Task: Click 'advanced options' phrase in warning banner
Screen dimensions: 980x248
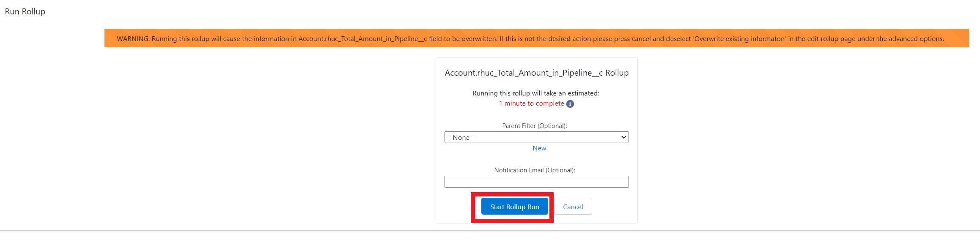Action: (915, 38)
